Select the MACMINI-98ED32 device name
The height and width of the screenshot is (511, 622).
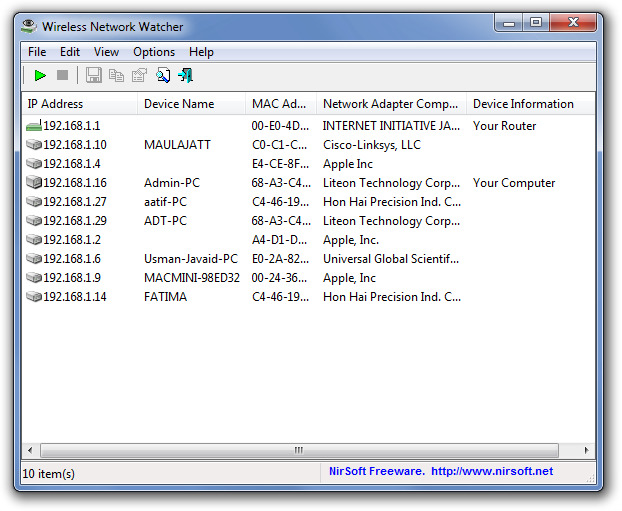(192, 278)
